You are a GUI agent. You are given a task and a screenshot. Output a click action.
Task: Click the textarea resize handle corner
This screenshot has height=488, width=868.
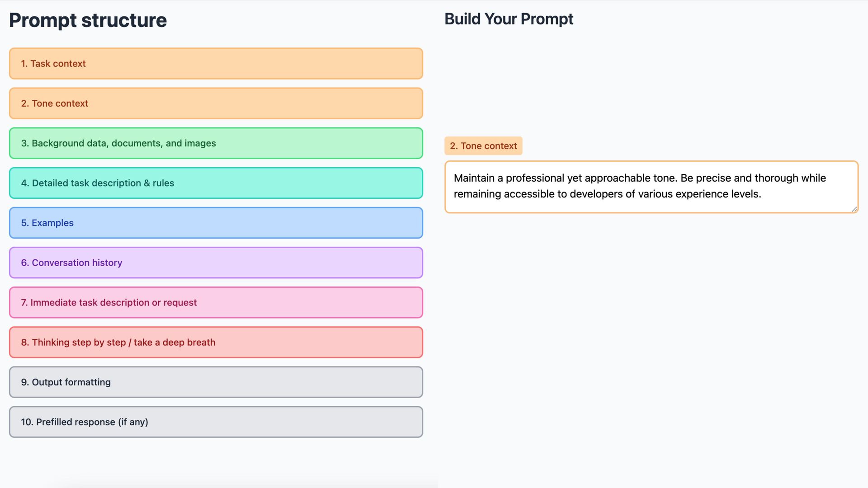pos(854,209)
